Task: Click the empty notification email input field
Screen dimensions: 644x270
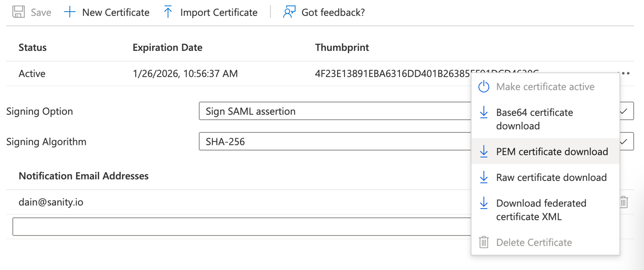Action: (x=240, y=227)
